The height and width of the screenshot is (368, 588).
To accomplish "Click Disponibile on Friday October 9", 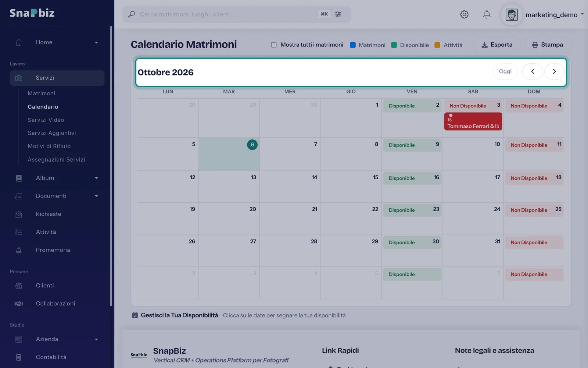I will coord(412,145).
